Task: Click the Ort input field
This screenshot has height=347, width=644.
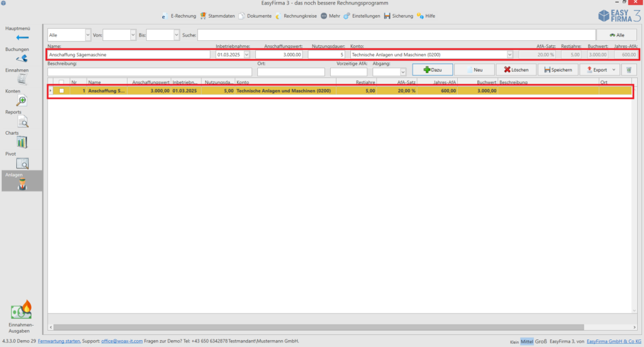Action: pyautogui.click(x=291, y=72)
